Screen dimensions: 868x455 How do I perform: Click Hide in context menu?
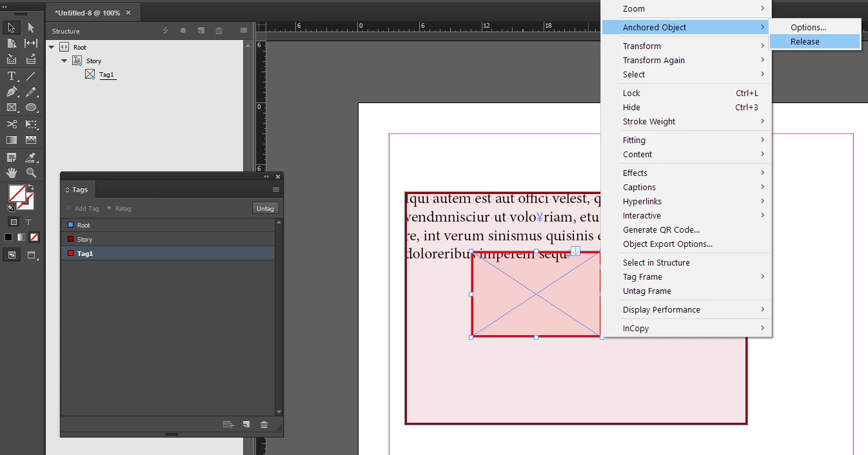(686, 107)
